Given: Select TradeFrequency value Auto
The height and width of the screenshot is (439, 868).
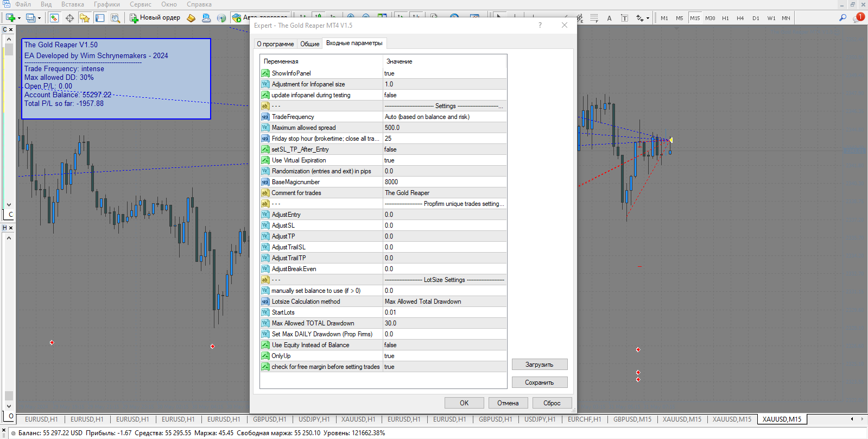Looking at the screenshot, I should (x=445, y=117).
